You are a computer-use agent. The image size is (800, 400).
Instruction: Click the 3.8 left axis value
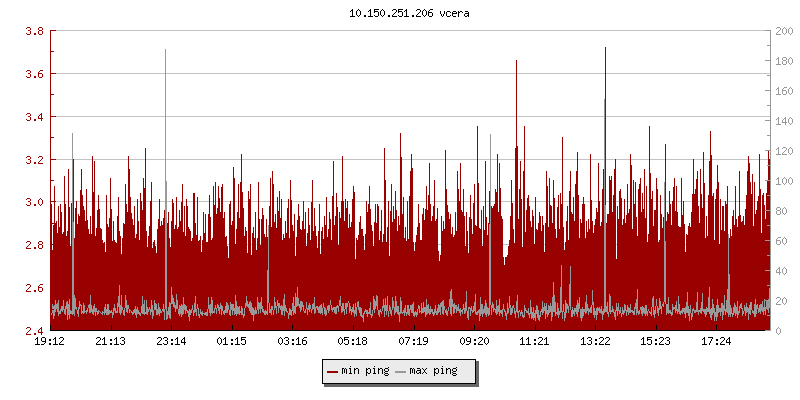pos(33,31)
